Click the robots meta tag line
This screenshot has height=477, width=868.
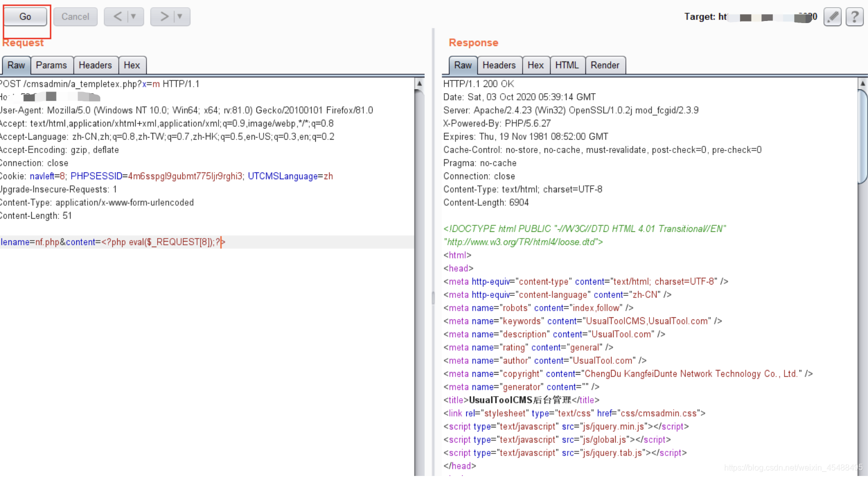click(x=538, y=308)
